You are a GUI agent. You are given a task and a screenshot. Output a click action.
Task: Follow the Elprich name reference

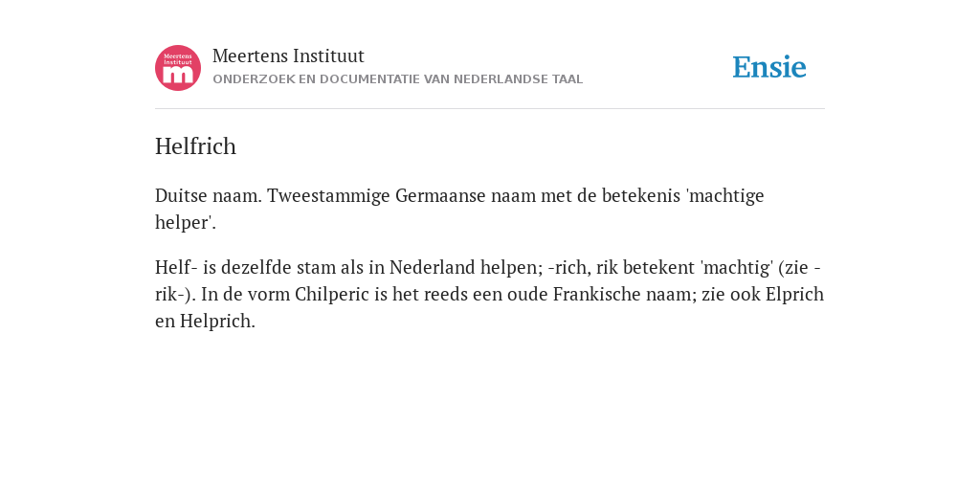tap(794, 294)
